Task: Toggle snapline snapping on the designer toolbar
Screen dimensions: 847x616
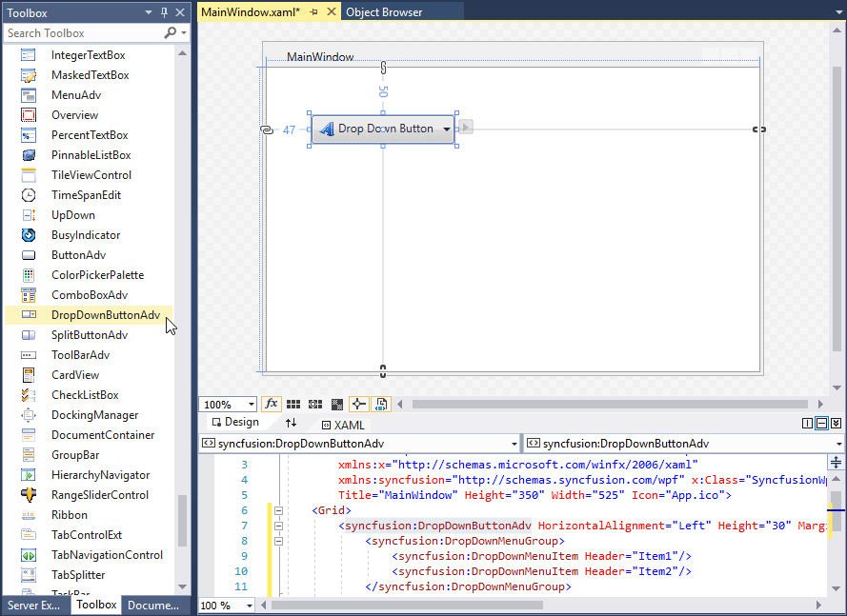Action: (x=358, y=404)
